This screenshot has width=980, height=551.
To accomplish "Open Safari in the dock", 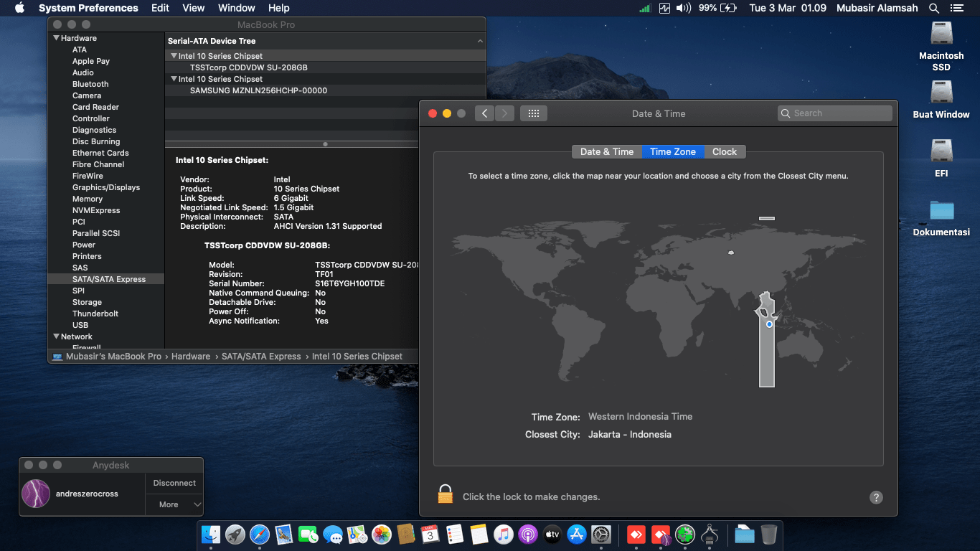I will coord(260,534).
